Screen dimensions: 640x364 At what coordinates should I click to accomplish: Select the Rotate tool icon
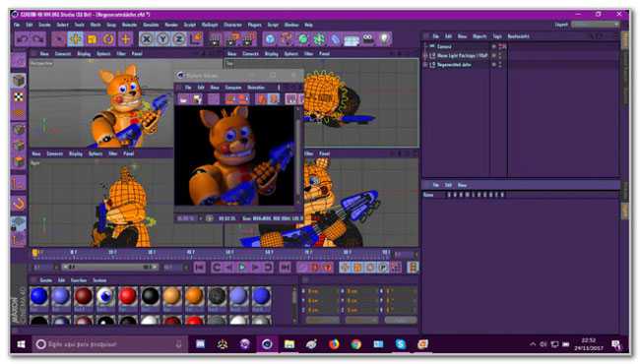click(x=108, y=39)
